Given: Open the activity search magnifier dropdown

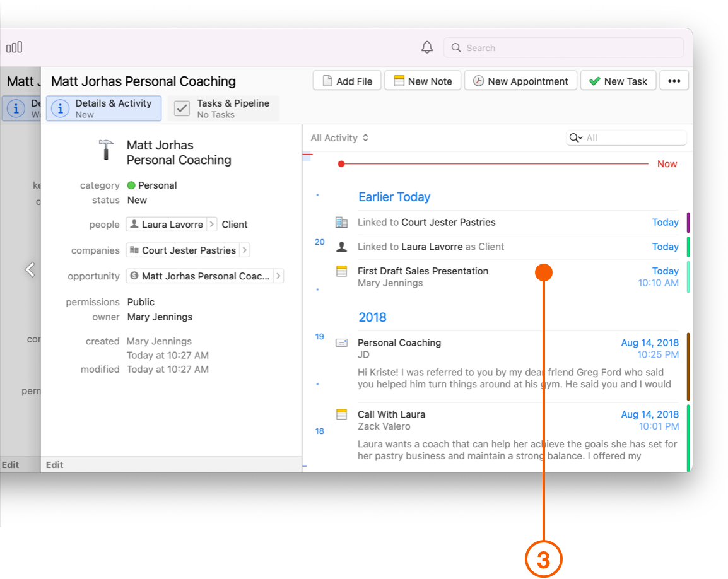Looking at the screenshot, I should coord(576,138).
